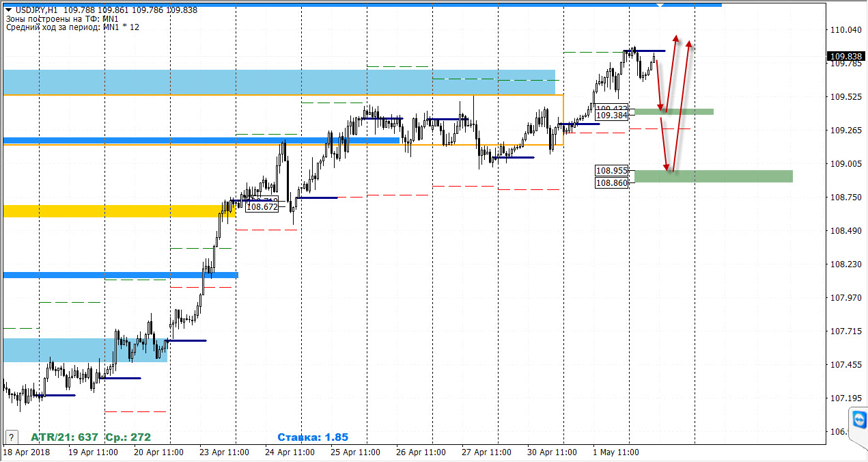
Task: Click the 'ATR/21: 637' indicator text
Action: pyautogui.click(x=65, y=437)
